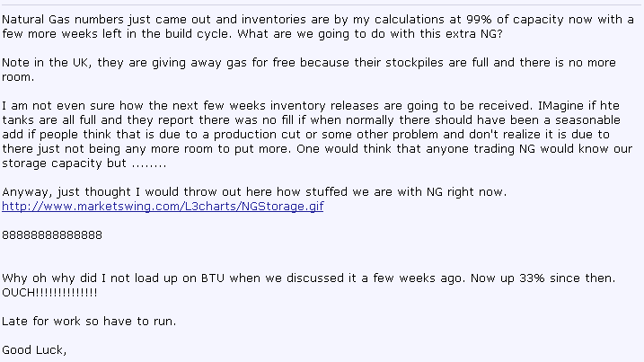Click the line starting 'tanks are all full'
644x362 pixels.
click(311, 120)
